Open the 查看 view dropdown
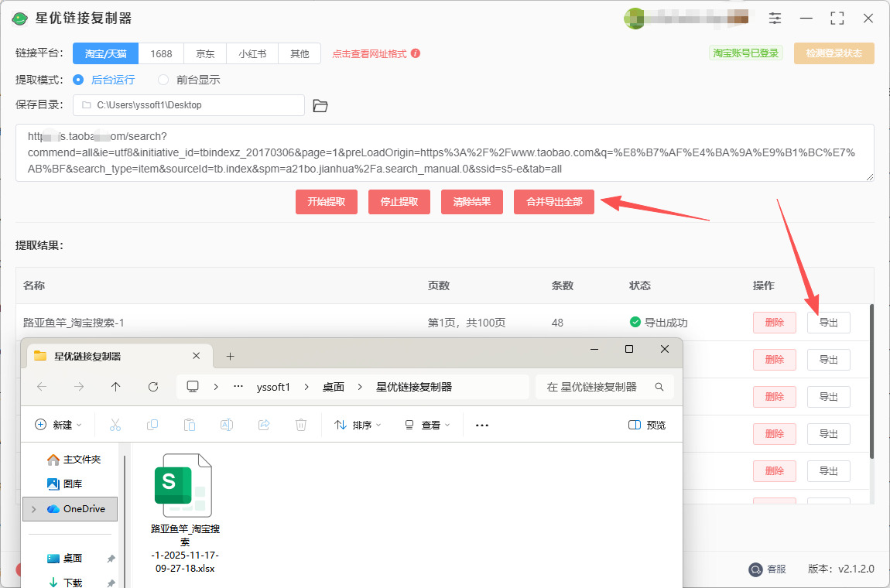The width and height of the screenshot is (890, 588). coord(427,425)
